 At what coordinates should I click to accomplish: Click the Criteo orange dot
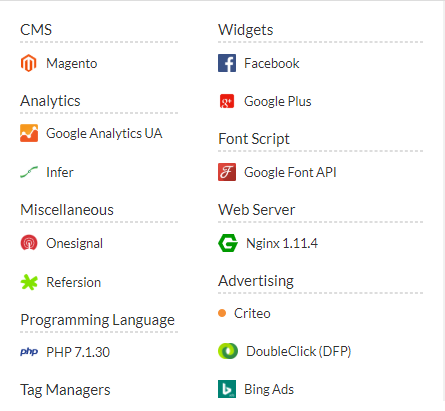[x=222, y=313]
